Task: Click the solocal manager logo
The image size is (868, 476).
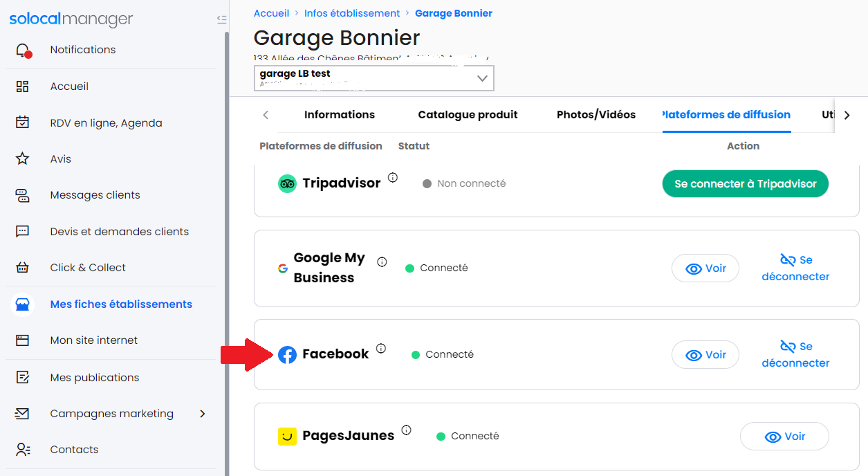Action: click(71, 19)
